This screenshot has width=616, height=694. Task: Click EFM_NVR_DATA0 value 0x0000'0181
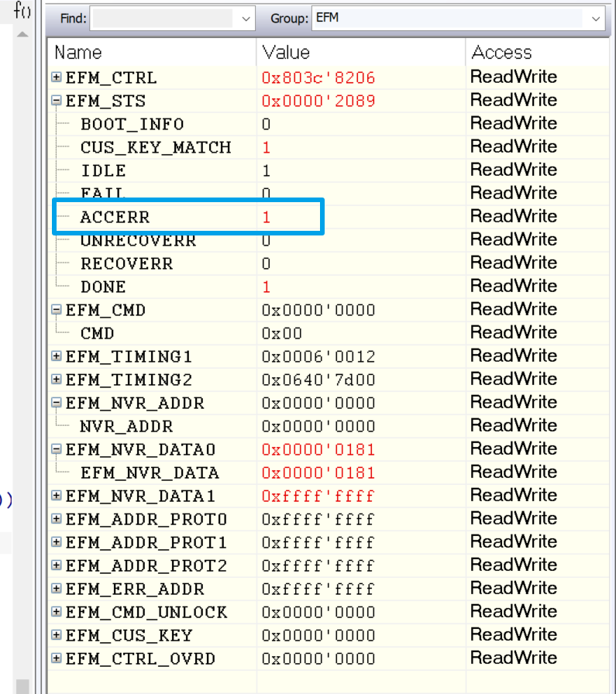click(x=318, y=449)
